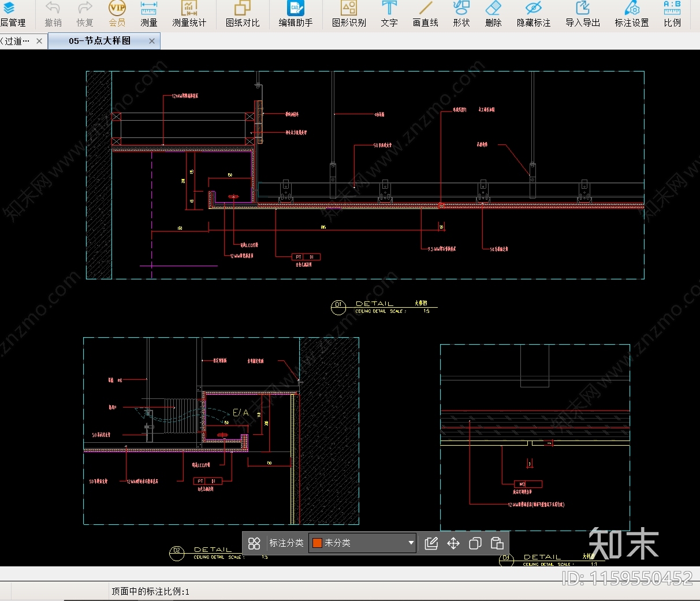Choose the 删除 eraser tool
This screenshot has height=601, width=700.
(493, 14)
